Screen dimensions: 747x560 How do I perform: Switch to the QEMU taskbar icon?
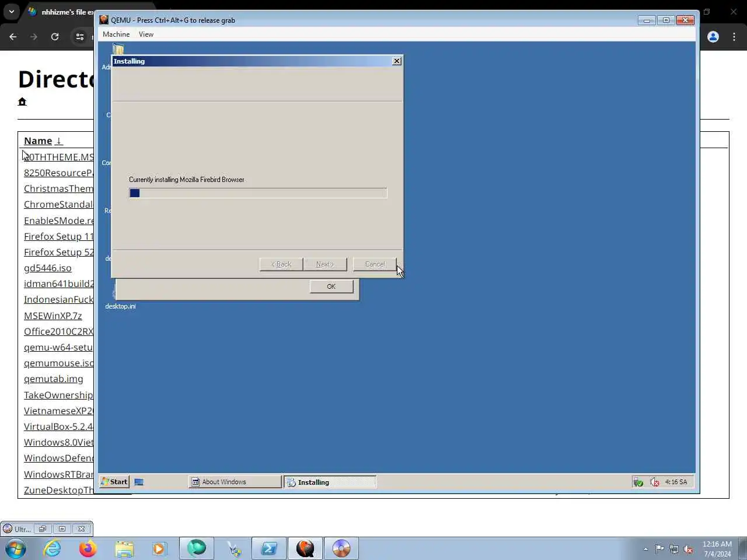[305, 548]
